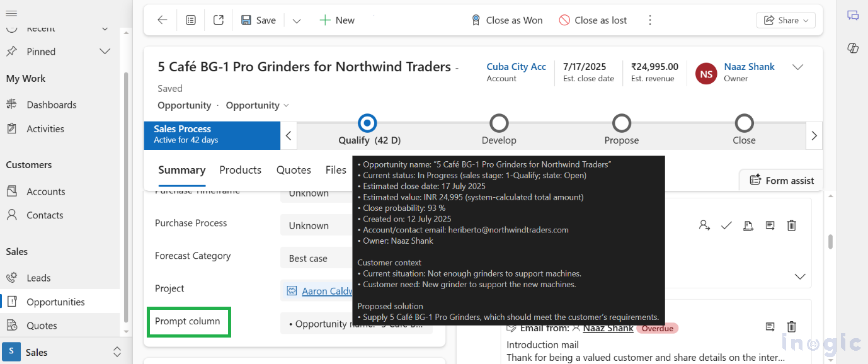Click the Est. revenue ₹24,995.00 value
The image size is (868, 364).
(x=654, y=67)
